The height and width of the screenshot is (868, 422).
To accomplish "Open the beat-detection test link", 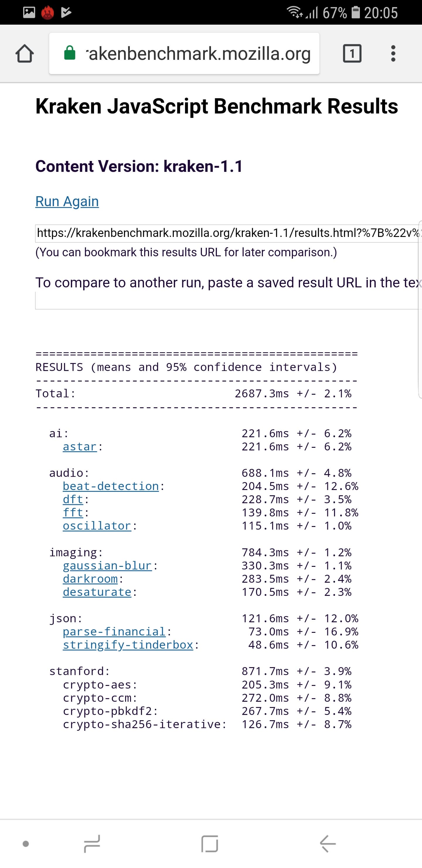I will pyautogui.click(x=111, y=486).
